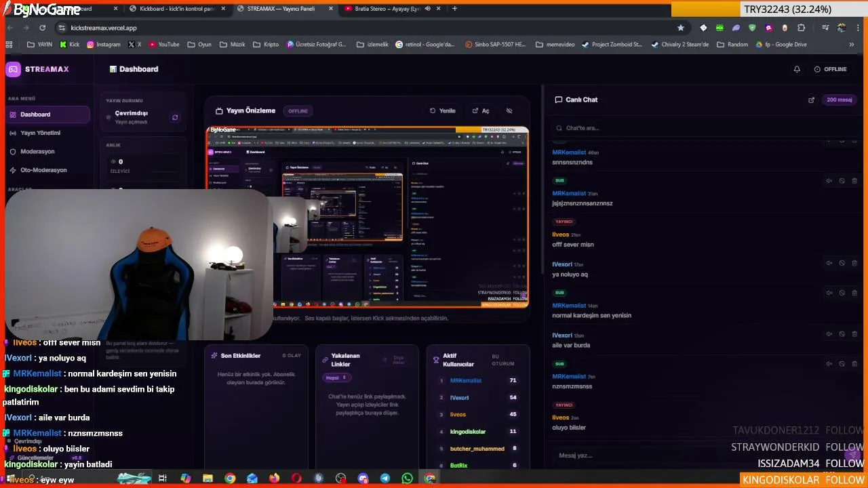868x488 pixels.
Task: Click the OFFLINE status button in header
Action: (831, 69)
